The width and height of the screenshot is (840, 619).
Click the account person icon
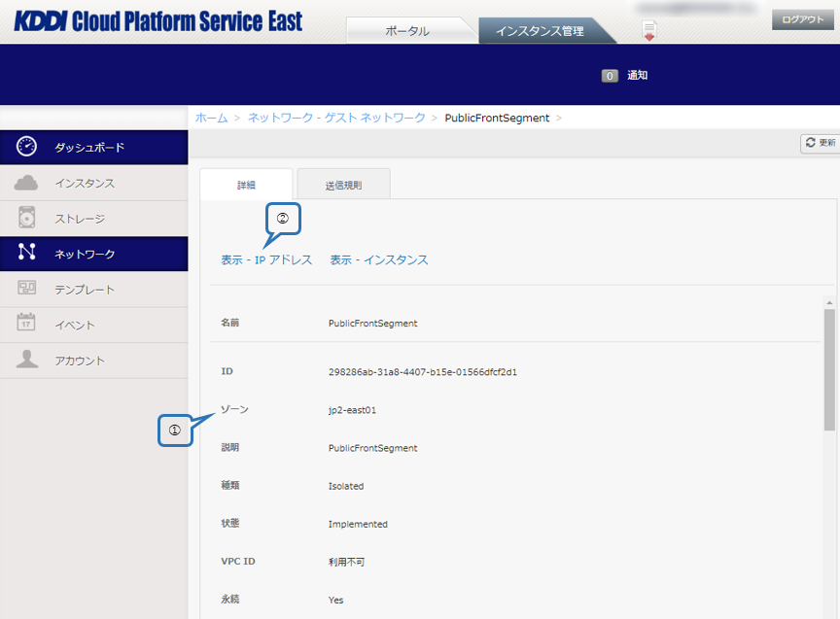point(26,359)
